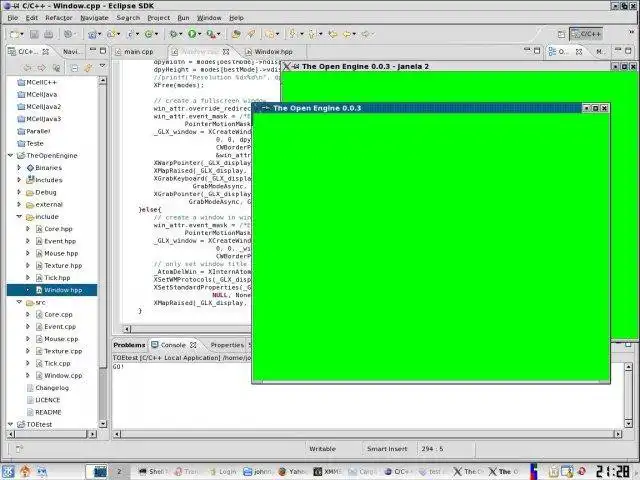Viewport: 640px width, 480px height.
Task: Click the Debug bug toolbar icon
Action: tap(173, 34)
